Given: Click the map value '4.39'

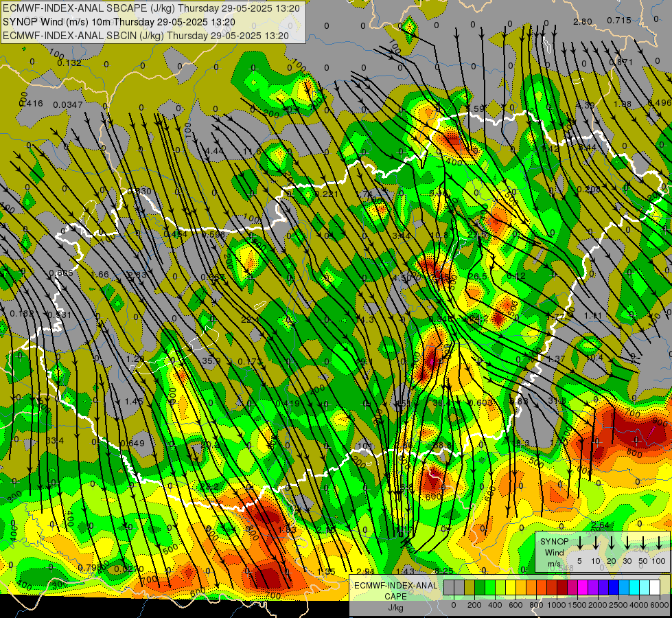Looking at the screenshot, I should pos(585,105).
